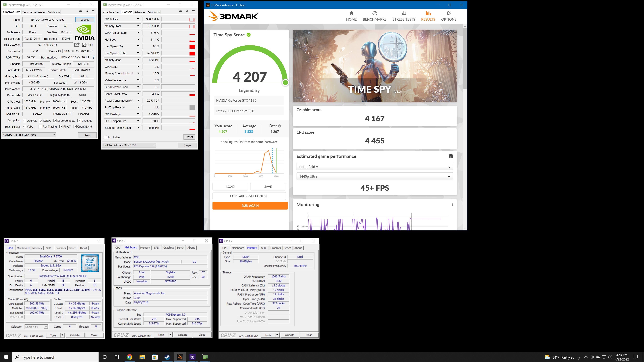Click Bus Interface question mark help
Image resolution: width=644 pixels, height=362 pixels.
[94, 57]
